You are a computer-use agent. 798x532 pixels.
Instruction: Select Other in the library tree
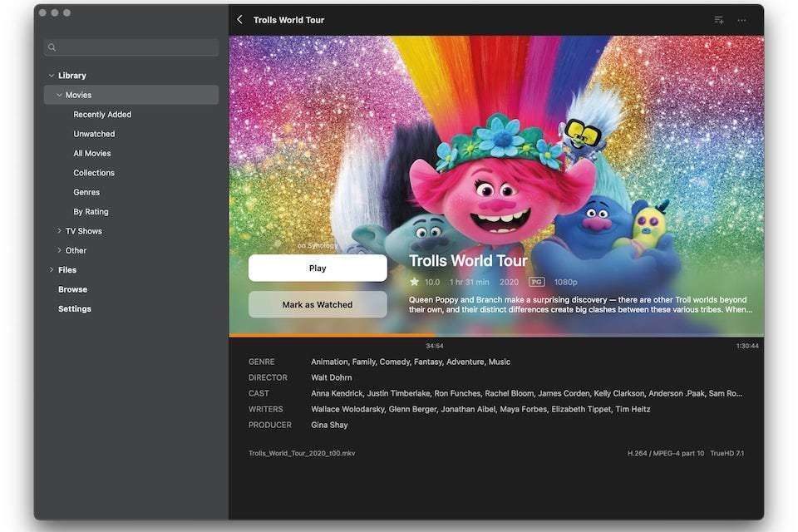76,250
